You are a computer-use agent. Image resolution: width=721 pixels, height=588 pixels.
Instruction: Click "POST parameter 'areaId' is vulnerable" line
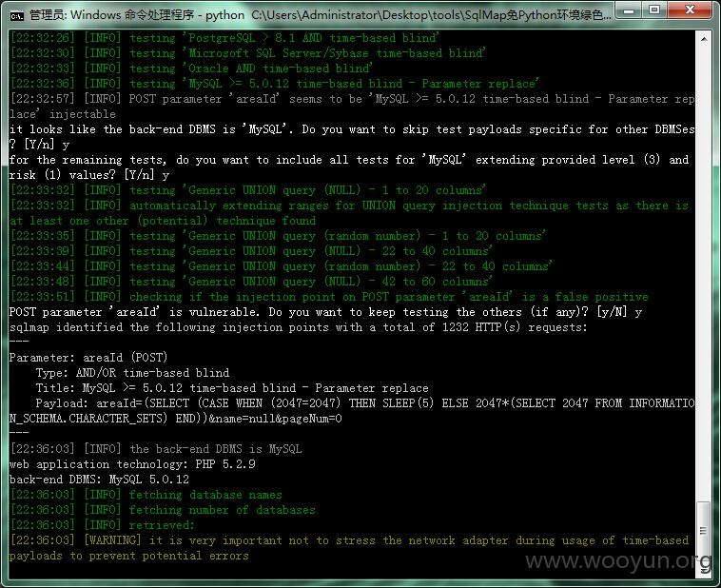pyautogui.click(x=325, y=312)
